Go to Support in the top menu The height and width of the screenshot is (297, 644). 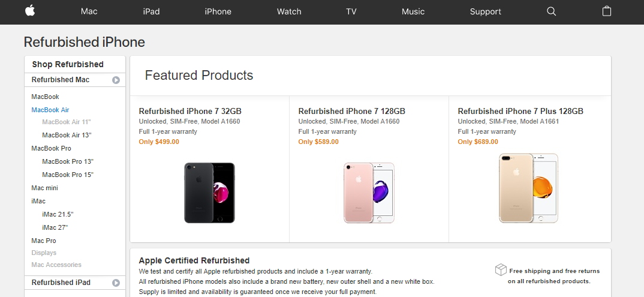pyautogui.click(x=486, y=11)
